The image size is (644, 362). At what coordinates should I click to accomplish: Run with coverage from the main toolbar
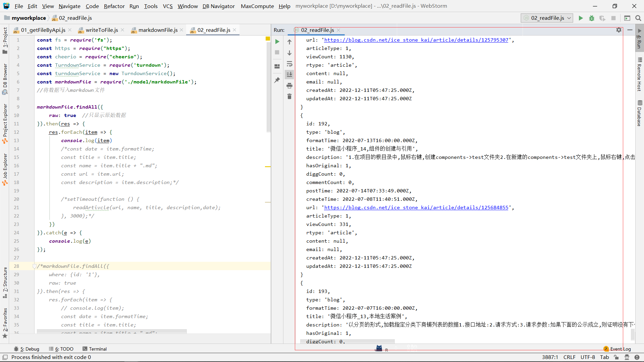click(x=602, y=18)
